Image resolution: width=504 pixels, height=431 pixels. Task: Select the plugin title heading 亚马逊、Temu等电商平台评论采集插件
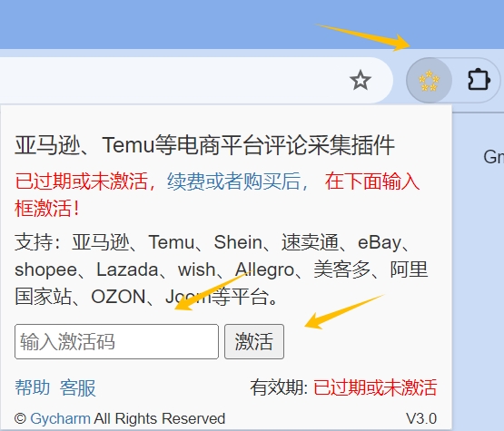click(204, 145)
